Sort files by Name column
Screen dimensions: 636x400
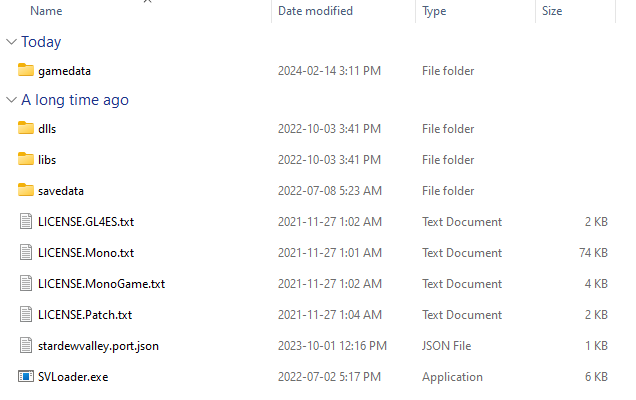[x=46, y=11]
